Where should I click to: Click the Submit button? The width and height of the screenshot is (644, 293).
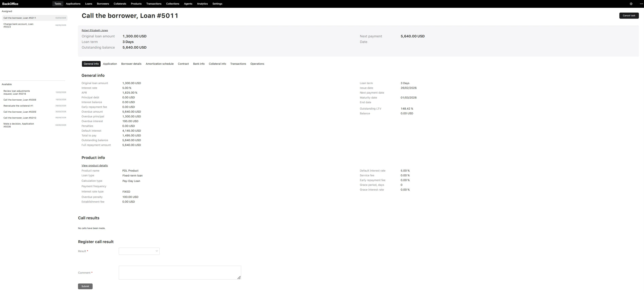pyautogui.click(x=85, y=286)
